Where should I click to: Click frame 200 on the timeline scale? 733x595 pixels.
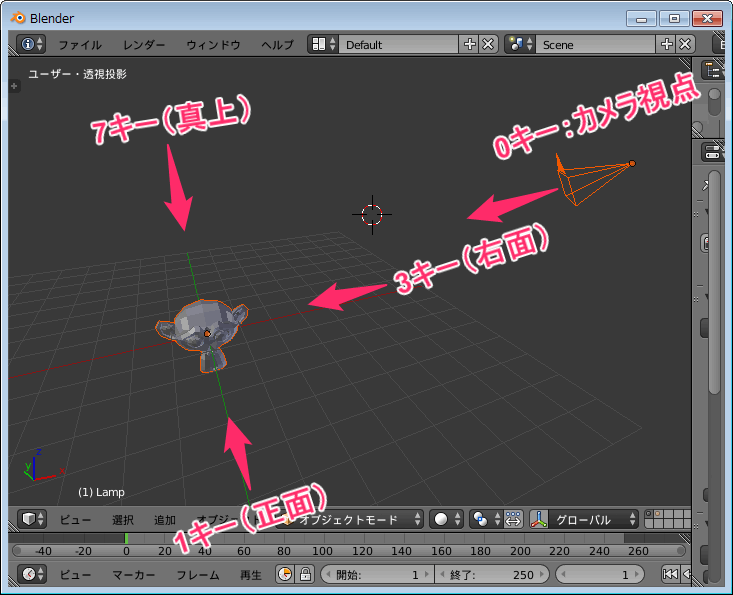click(520, 551)
